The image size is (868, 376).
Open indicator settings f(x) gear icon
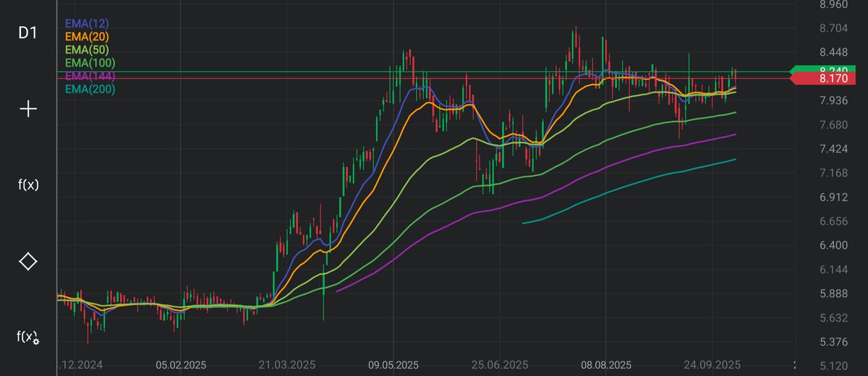tap(28, 337)
